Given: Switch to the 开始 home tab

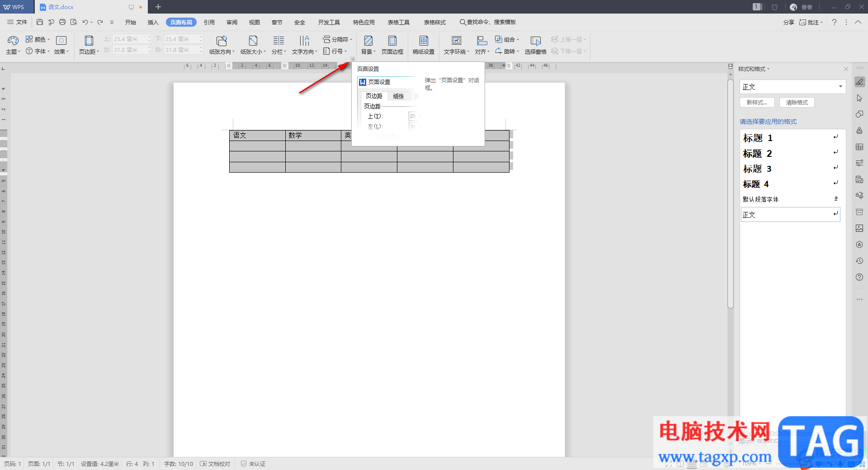Looking at the screenshot, I should (x=131, y=22).
